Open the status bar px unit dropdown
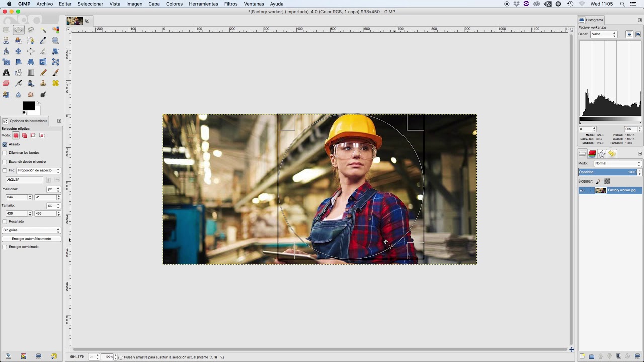Image resolution: width=644 pixels, height=362 pixels. 94,357
